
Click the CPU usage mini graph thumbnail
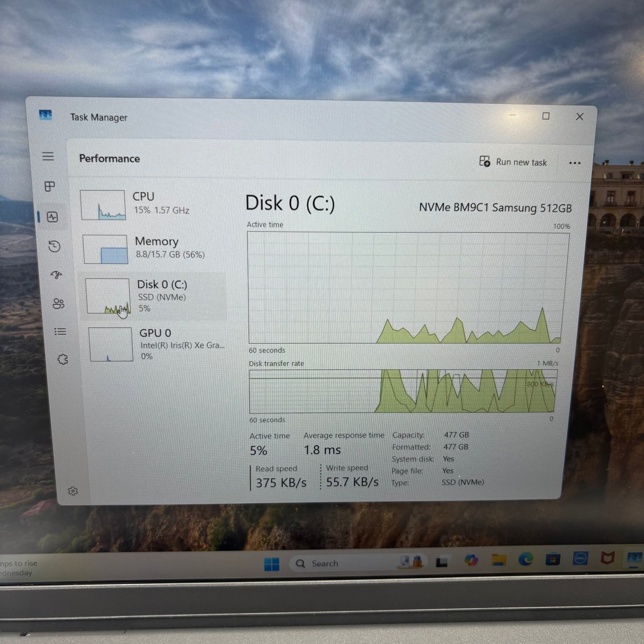(x=103, y=205)
